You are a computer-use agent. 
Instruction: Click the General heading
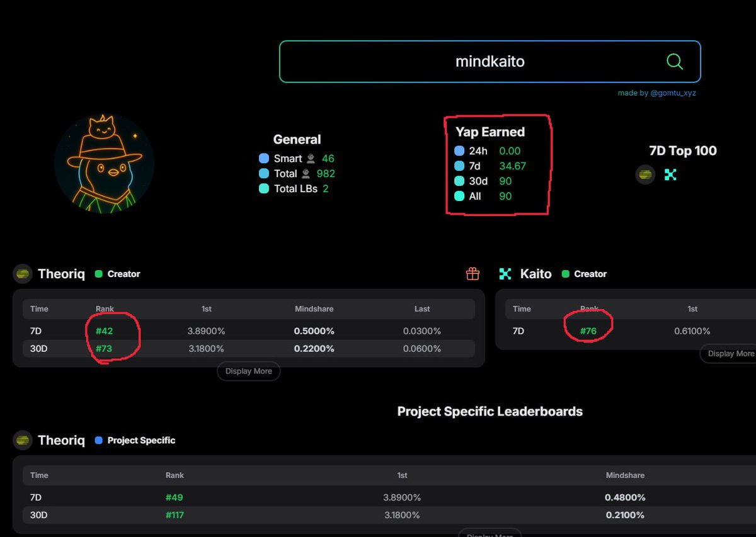[297, 140]
